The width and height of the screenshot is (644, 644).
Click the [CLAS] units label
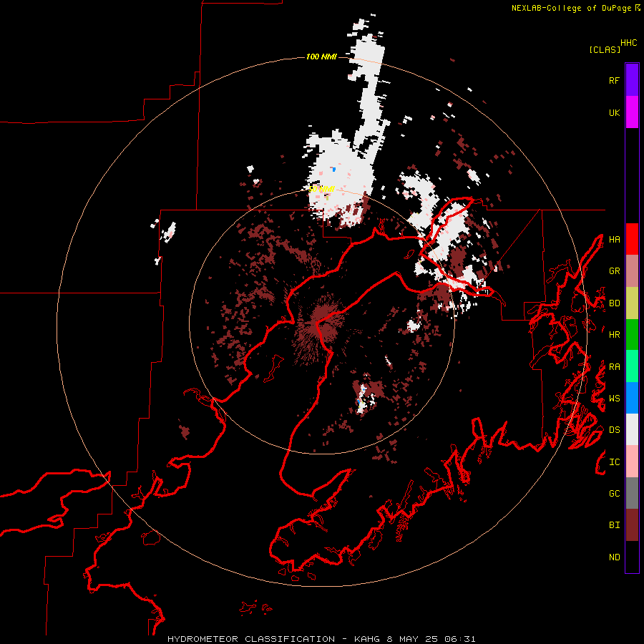(x=605, y=49)
